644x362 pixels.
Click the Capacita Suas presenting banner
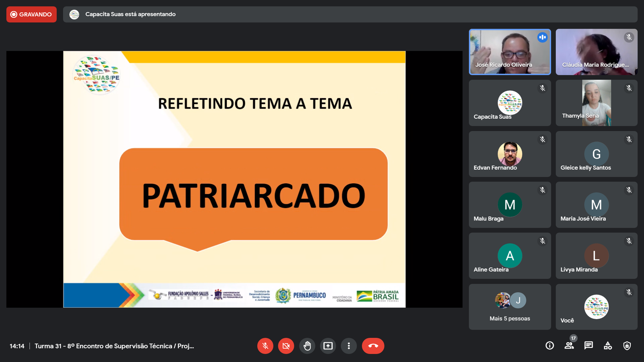[350, 14]
